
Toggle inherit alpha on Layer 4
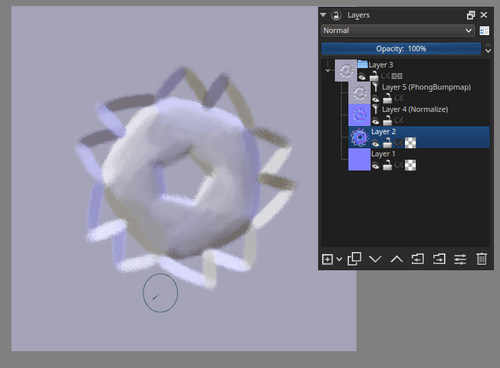pyautogui.click(x=399, y=121)
